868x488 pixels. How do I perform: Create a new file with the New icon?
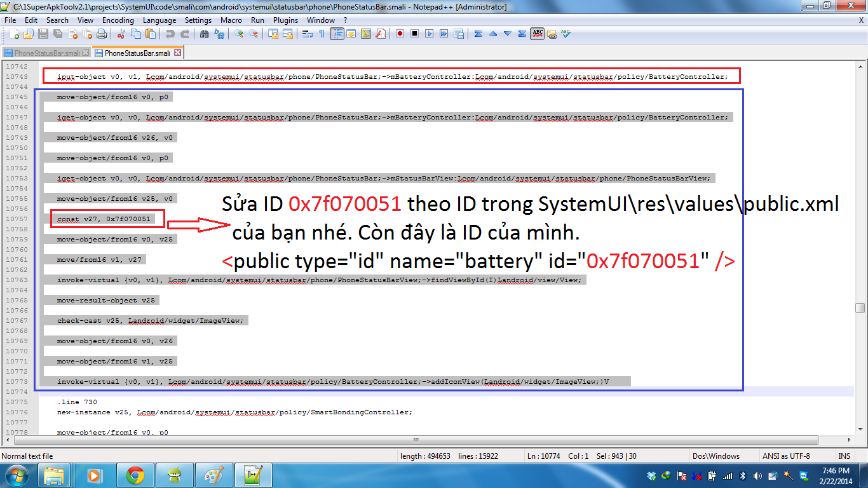pyautogui.click(x=15, y=34)
